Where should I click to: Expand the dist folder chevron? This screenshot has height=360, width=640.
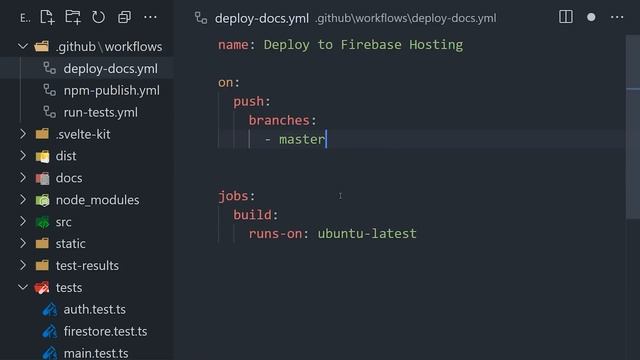click(23, 156)
